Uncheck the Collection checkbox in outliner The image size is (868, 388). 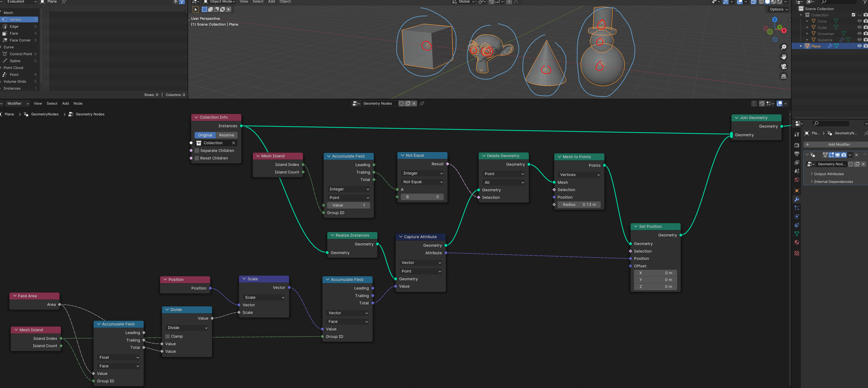point(854,14)
